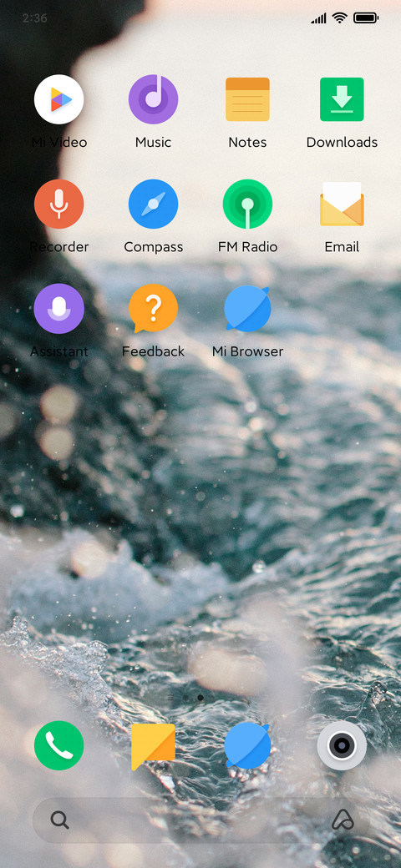Tap the cellular signal strength icon

318,19
